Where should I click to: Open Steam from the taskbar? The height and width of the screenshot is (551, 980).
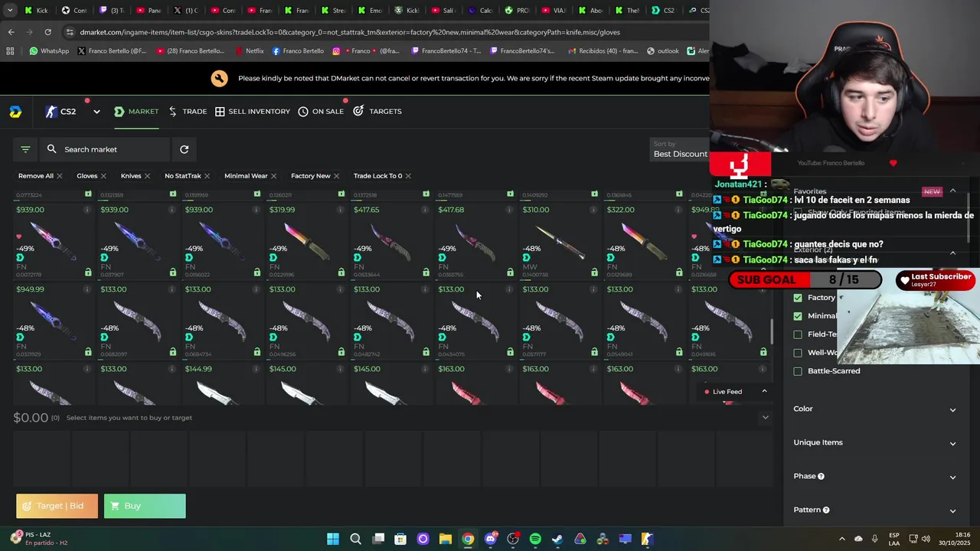[557, 539]
